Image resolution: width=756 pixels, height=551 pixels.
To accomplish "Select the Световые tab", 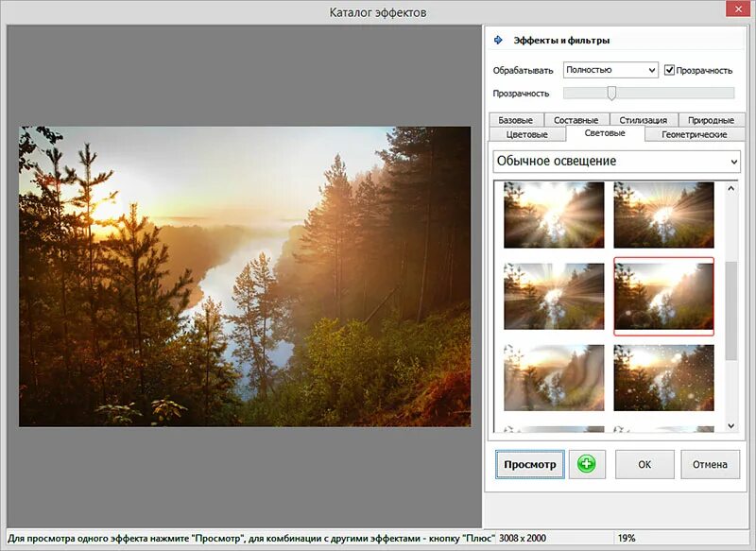I will 605,133.
